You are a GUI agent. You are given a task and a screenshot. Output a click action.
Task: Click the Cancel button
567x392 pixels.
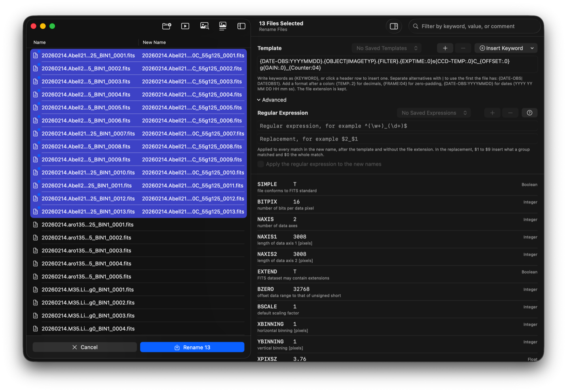click(85, 347)
